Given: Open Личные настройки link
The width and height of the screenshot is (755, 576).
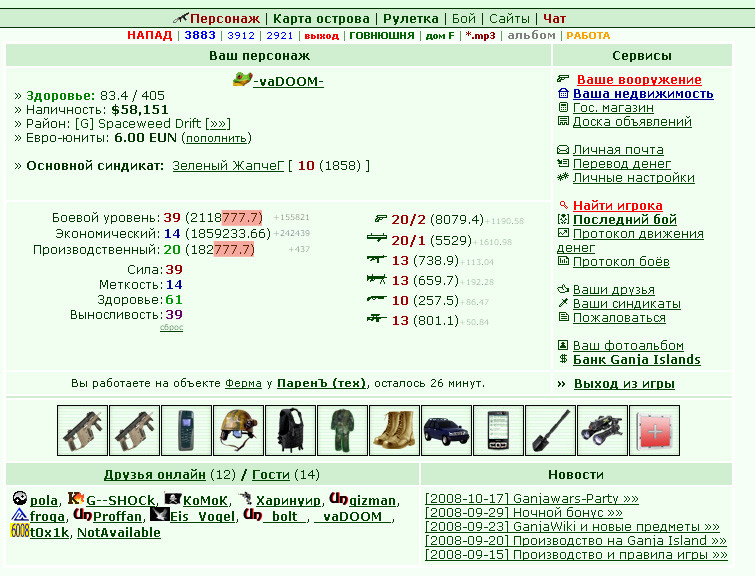Looking at the screenshot, I should 634,178.
